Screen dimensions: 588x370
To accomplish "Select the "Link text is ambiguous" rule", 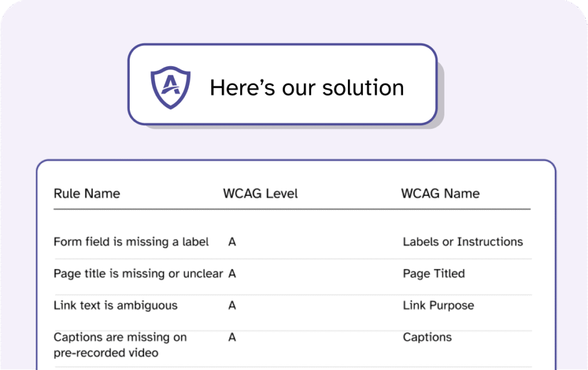I will [x=115, y=305].
